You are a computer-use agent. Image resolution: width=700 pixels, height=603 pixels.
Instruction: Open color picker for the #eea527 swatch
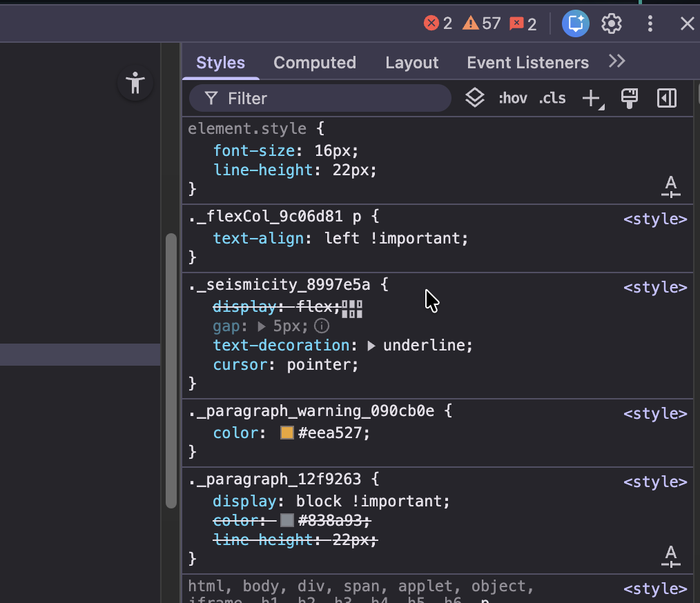click(x=287, y=433)
